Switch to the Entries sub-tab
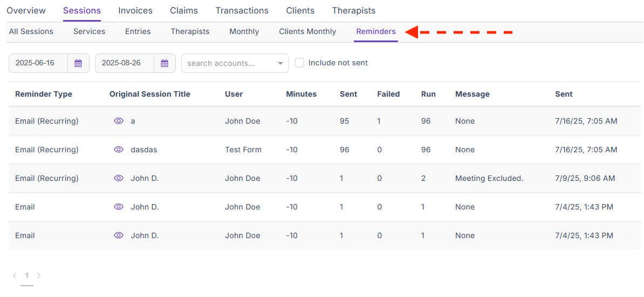The image size is (644, 297). (138, 31)
